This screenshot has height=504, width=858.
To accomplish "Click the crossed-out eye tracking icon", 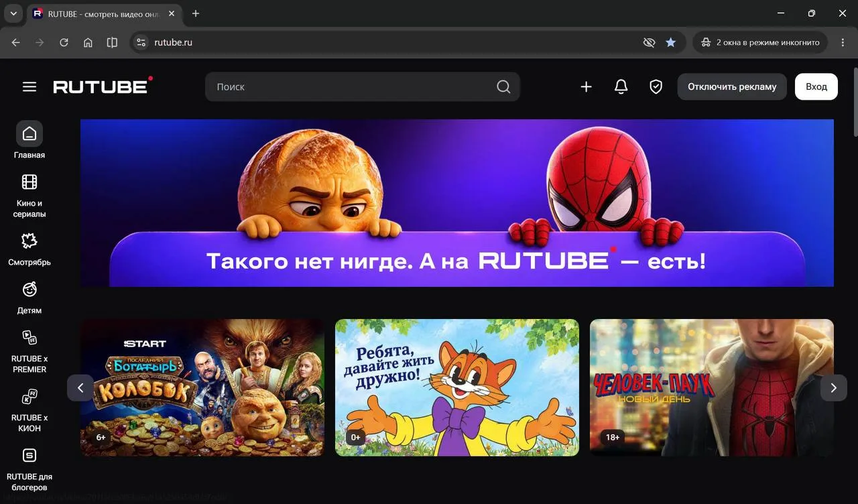I will click(649, 42).
